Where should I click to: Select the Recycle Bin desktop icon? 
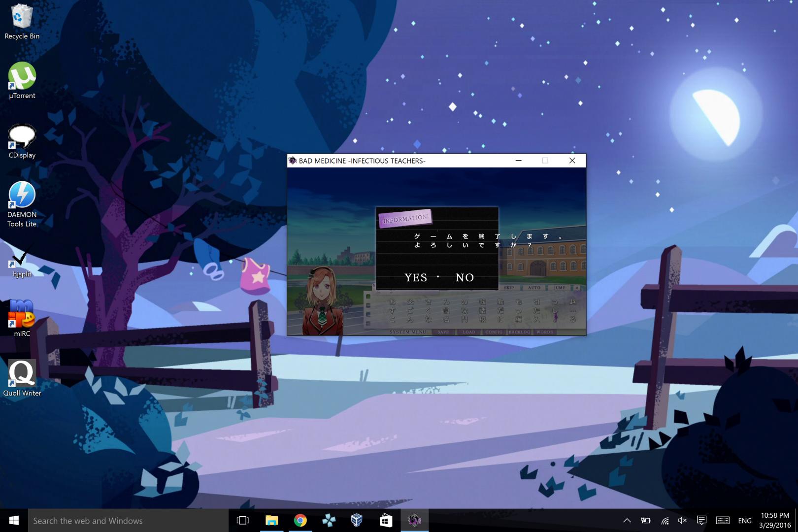pyautogui.click(x=22, y=20)
